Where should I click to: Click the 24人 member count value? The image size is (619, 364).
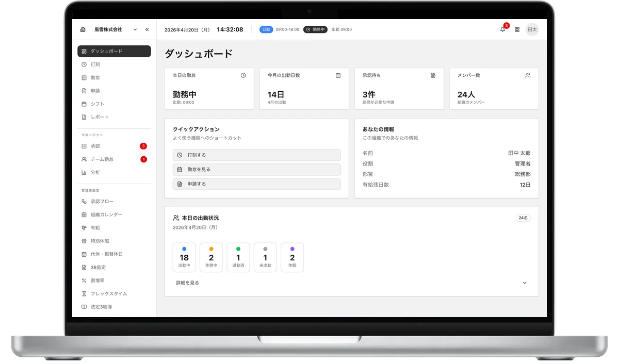466,94
